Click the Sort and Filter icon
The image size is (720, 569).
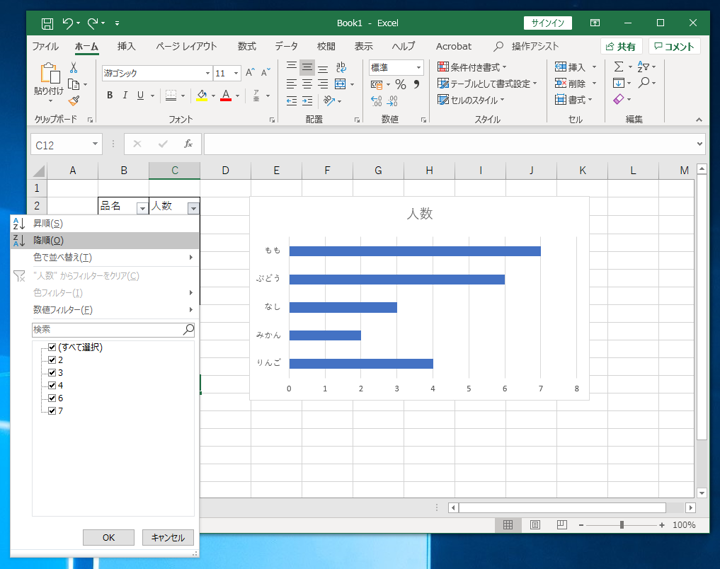pos(643,67)
